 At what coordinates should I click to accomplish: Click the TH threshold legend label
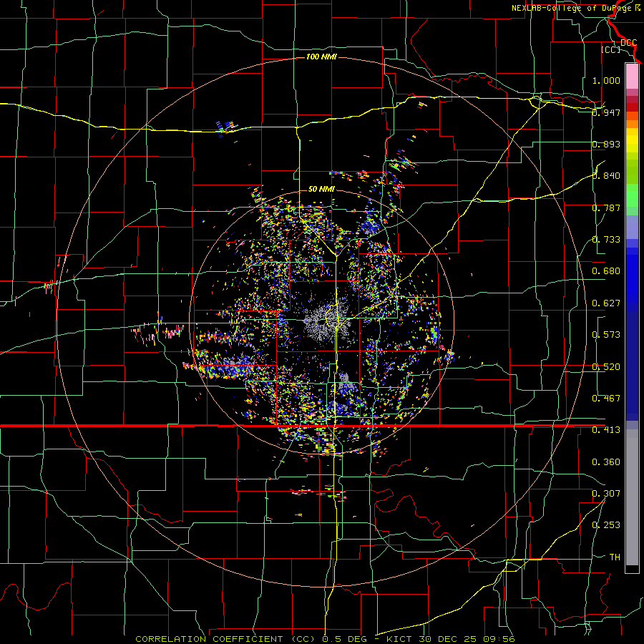(x=615, y=557)
